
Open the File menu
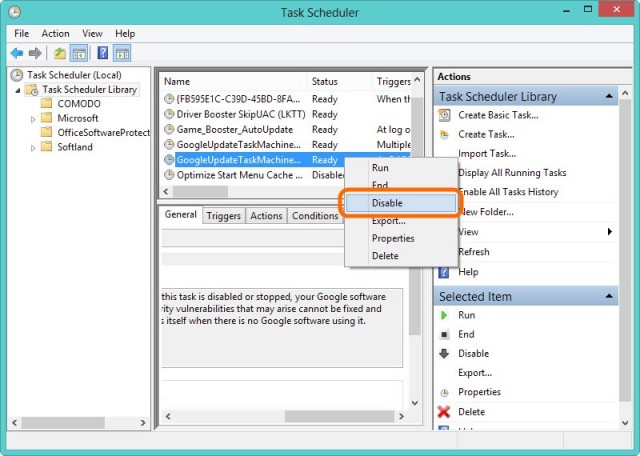(x=22, y=33)
